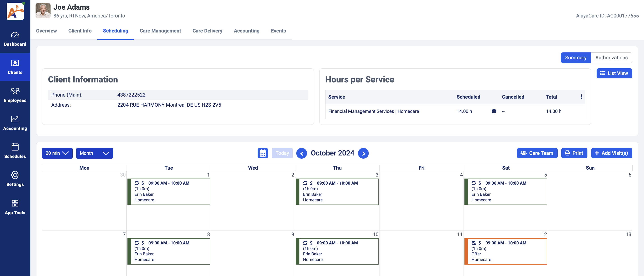Advance to next month arrow
The image size is (644, 276).
coord(363,153)
